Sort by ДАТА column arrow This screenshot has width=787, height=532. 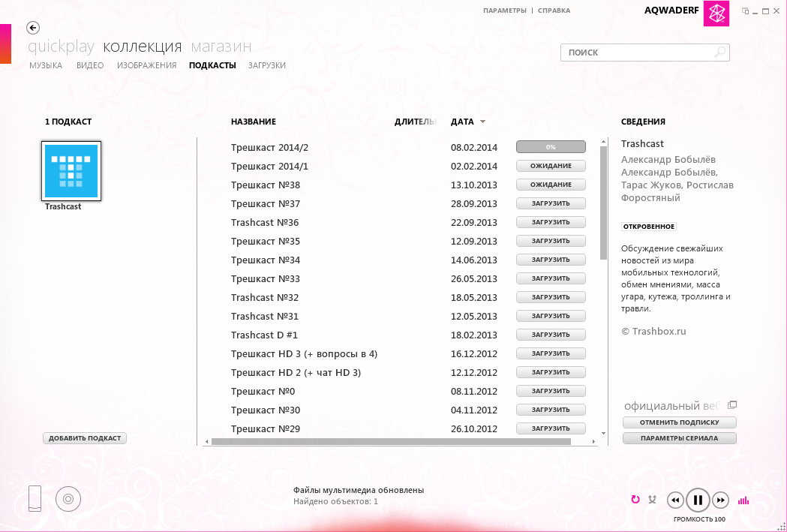point(483,122)
